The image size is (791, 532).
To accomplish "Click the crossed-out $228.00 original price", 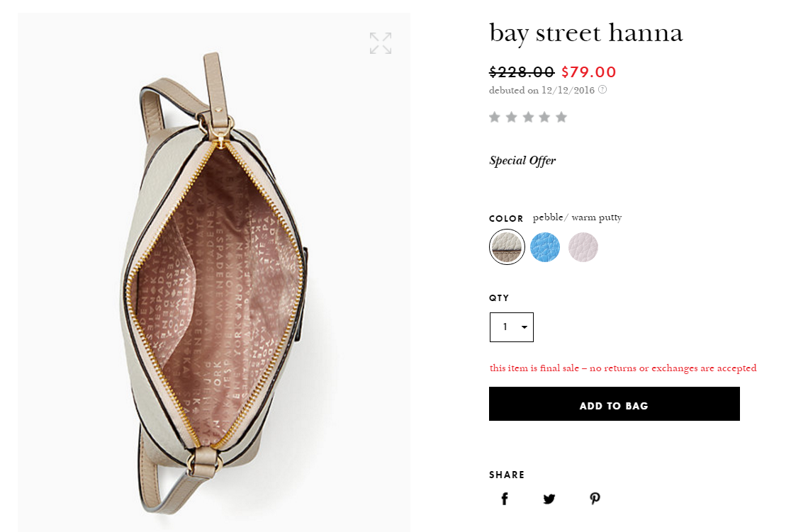I will coord(522,72).
